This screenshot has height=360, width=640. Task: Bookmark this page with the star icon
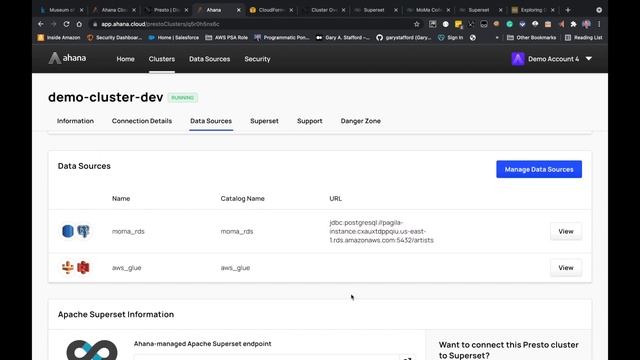(416, 24)
